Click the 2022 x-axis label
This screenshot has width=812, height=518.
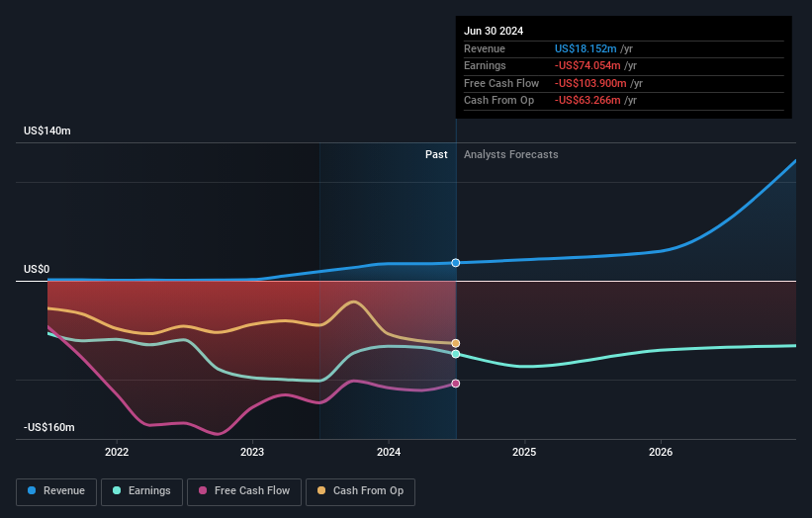click(117, 452)
